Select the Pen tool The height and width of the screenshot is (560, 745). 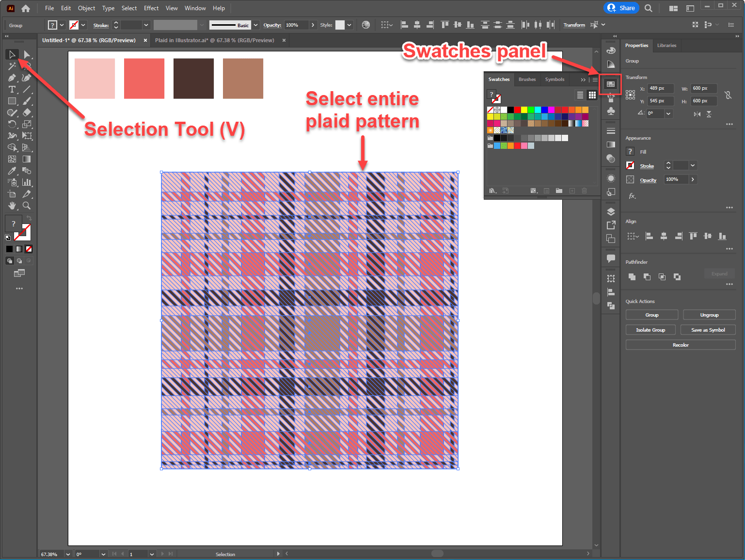(x=12, y=78)
